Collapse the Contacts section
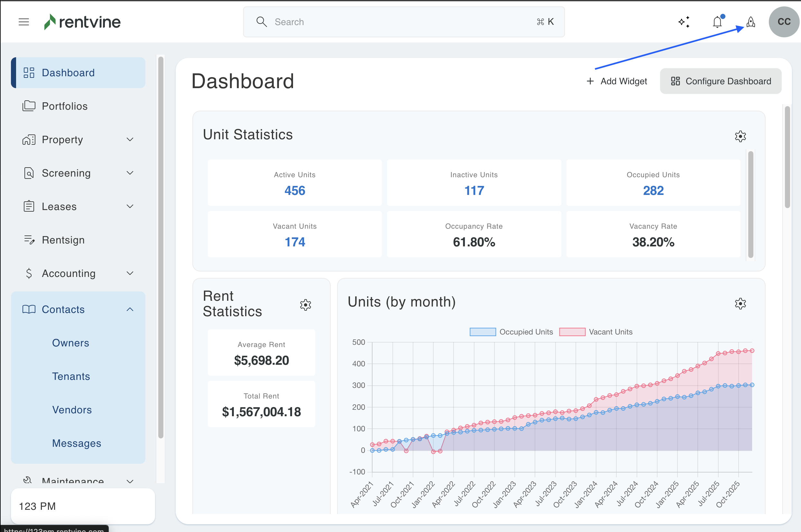Screen dimensions: 801x532 tap(130, 309)
